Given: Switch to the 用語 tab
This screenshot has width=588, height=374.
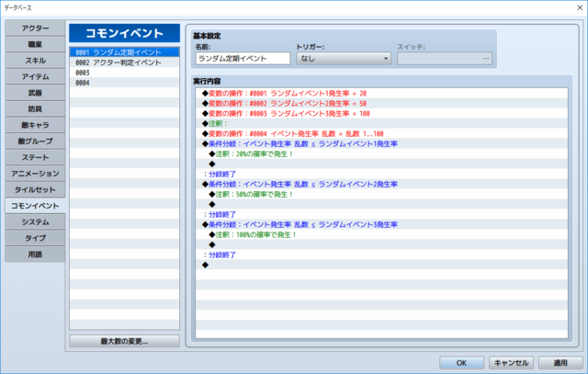Looking at the screenshot, I should (35, 254).
